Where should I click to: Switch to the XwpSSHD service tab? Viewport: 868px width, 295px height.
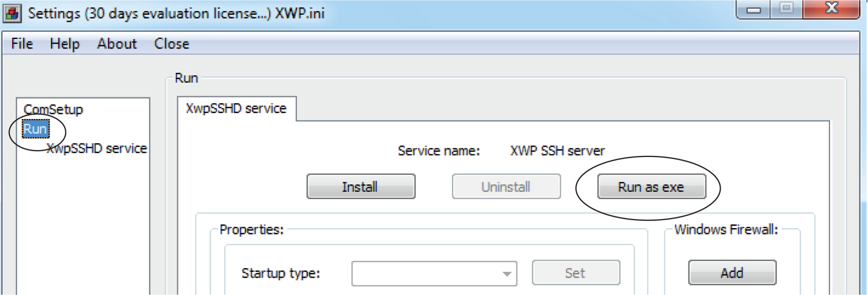(x=236, y=109)
